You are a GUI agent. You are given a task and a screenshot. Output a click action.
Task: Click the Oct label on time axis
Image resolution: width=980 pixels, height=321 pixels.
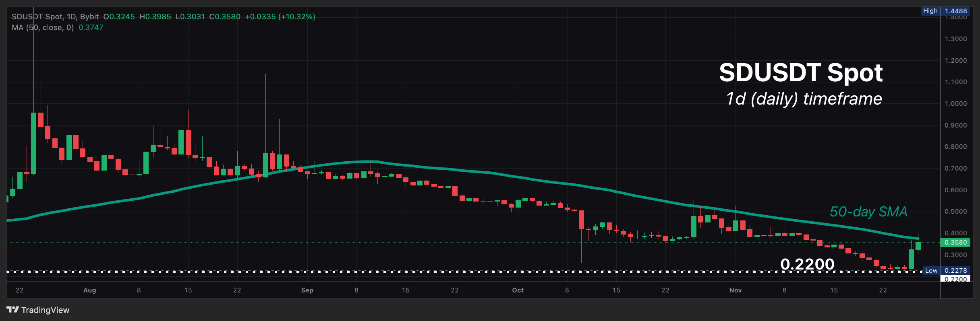(x=518, y=290)
